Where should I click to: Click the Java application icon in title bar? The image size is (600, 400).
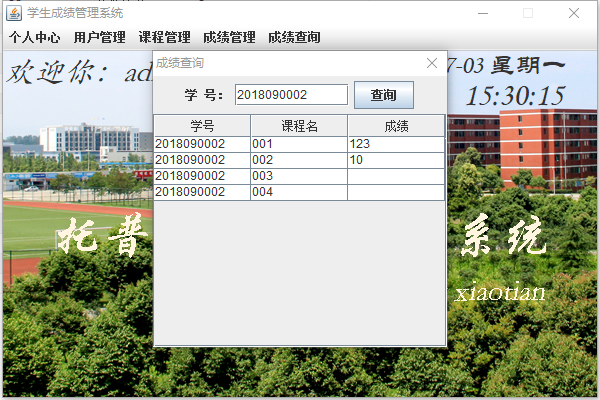point(14,13)
